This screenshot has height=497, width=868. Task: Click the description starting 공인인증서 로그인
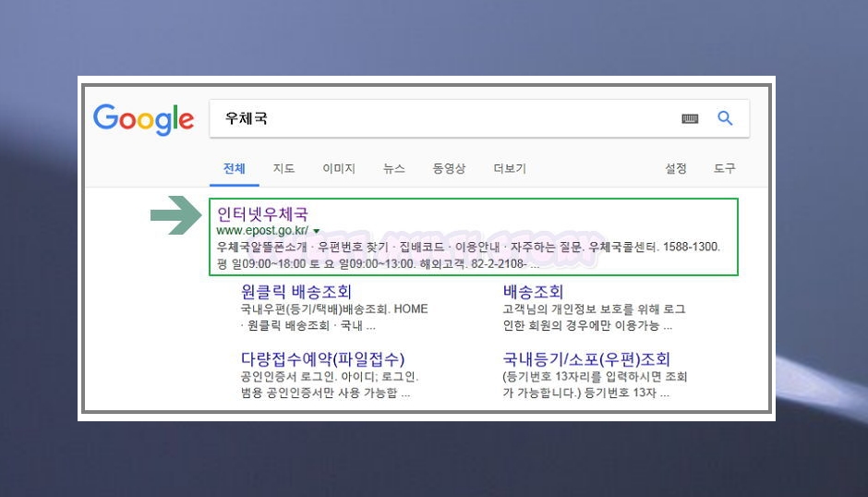point(330,384)
